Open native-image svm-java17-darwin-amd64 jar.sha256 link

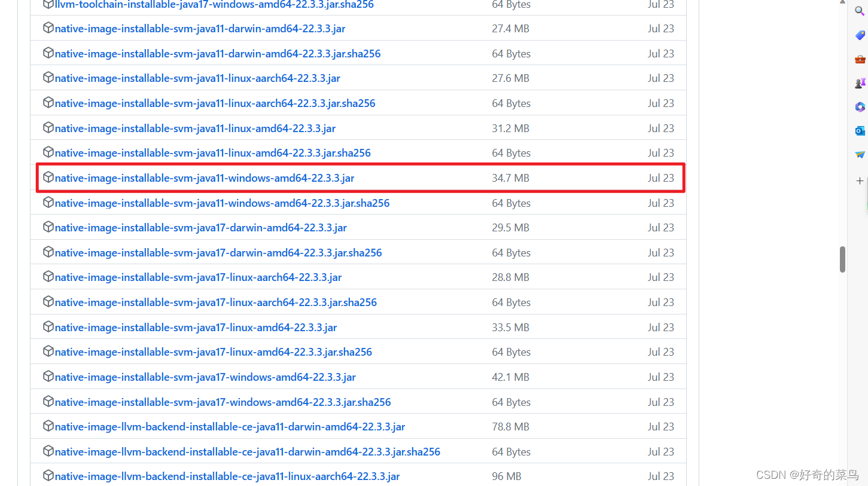pyautogui.click(x=218, y=253)
